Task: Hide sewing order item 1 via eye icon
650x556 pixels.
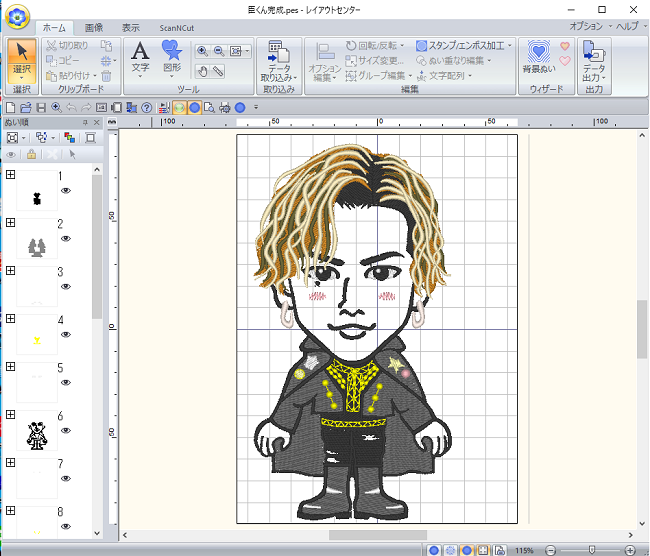Action: 66,191
